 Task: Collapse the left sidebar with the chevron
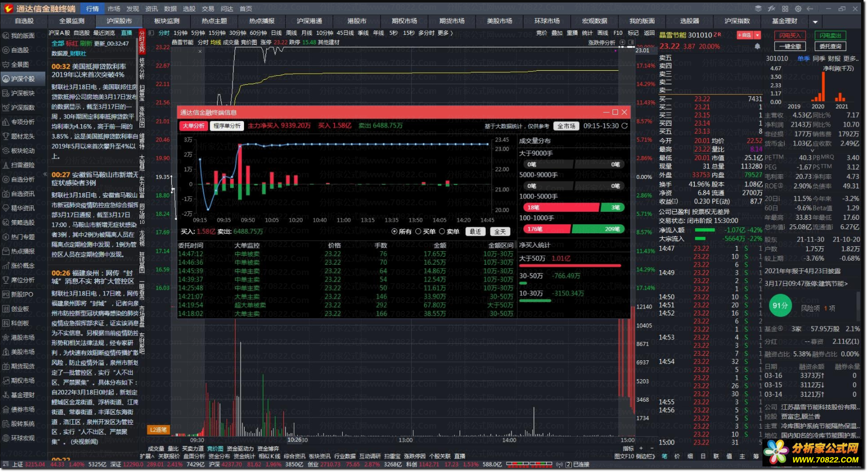pyautogui.click(x=45, y=174)
